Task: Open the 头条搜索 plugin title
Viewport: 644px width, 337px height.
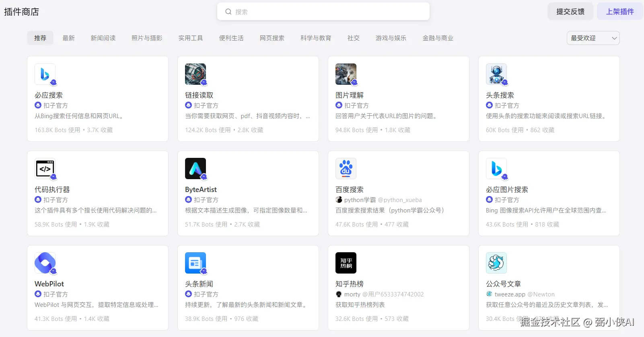Action: pyautogui.click(x=500, y=95)
